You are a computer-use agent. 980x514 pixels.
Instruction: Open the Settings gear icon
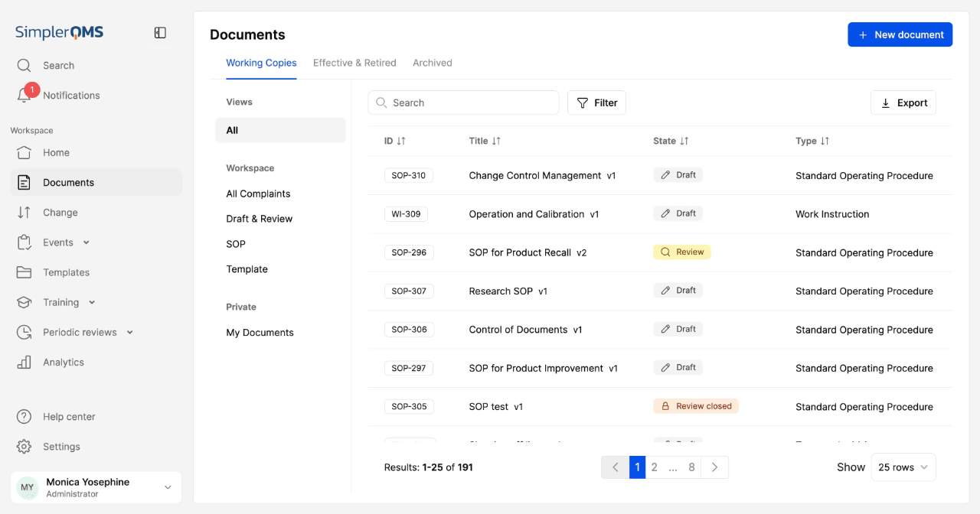(24, 447)
